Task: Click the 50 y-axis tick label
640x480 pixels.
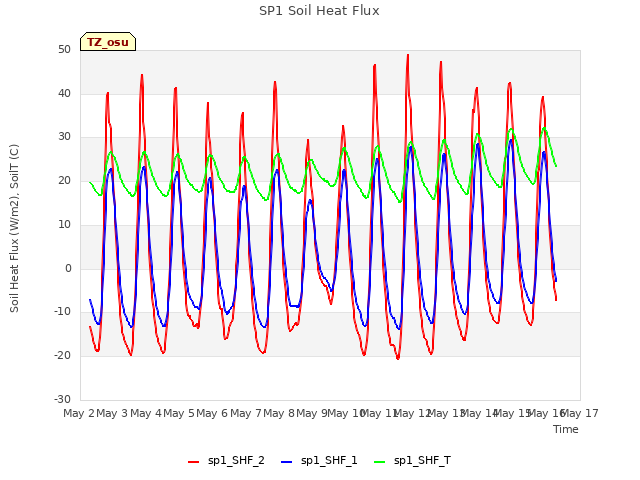Action: coord(64,50)
